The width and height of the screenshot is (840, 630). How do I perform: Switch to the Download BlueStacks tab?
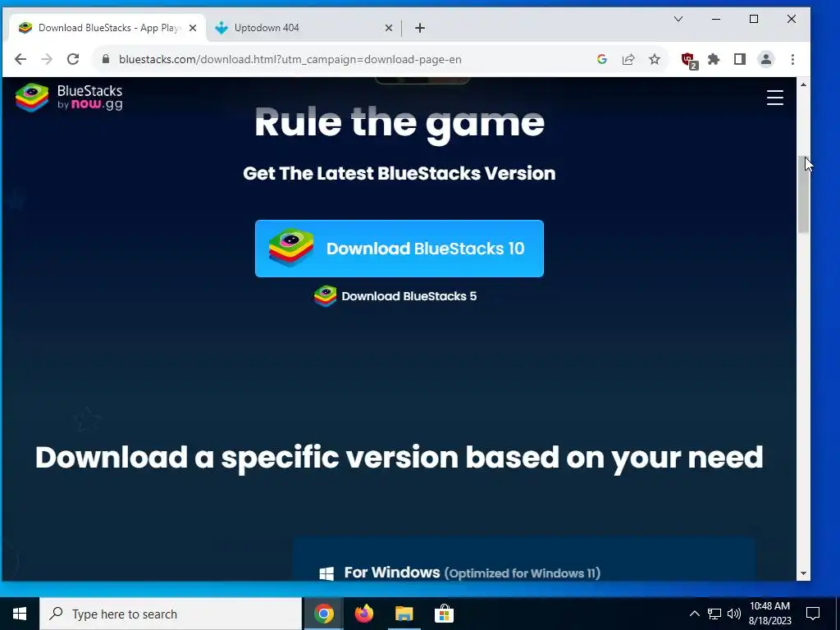[107, 27]
